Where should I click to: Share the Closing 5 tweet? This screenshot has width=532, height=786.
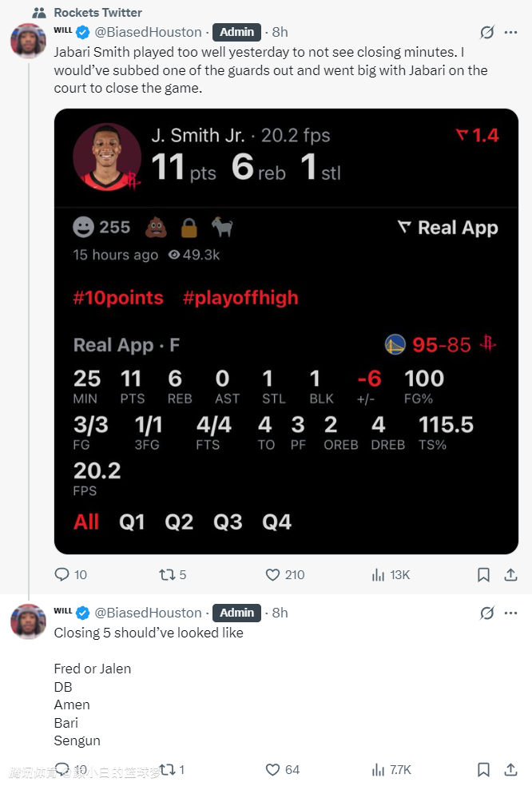pyautogui.click(x=510, y=770)
